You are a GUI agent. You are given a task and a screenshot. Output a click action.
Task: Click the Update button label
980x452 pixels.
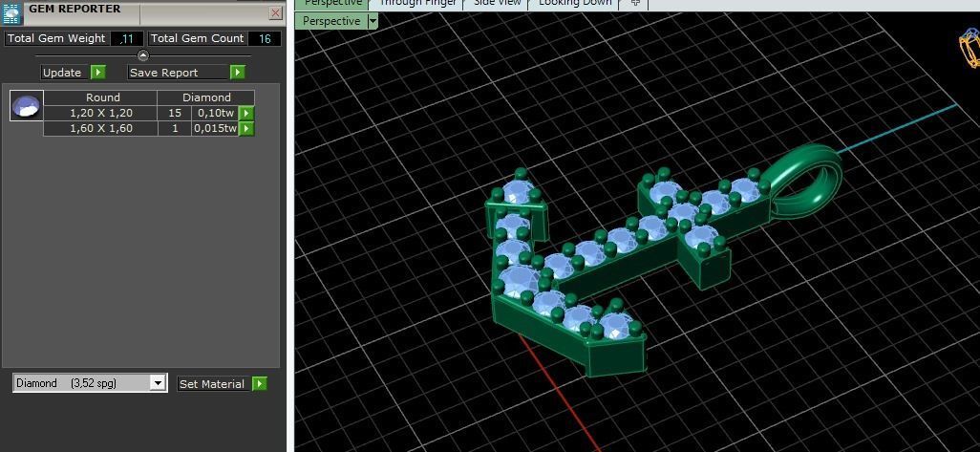[x=66, y=73]
